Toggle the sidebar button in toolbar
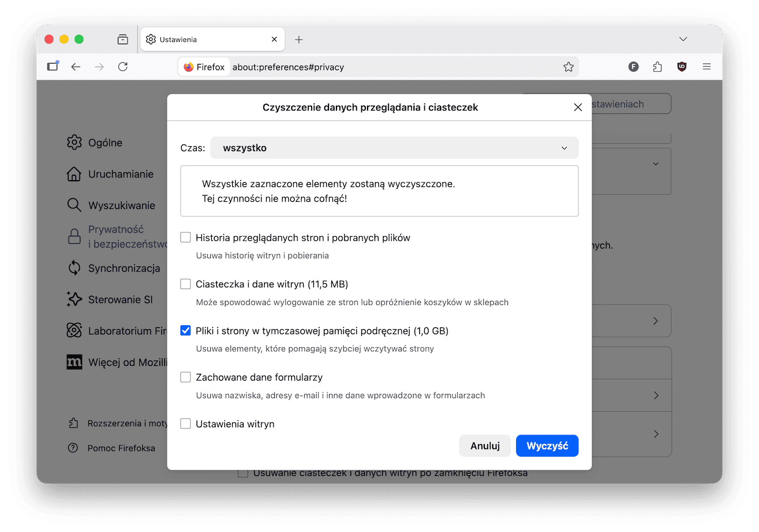This screenshot has height=532, width=759. (x=53, y=66)
